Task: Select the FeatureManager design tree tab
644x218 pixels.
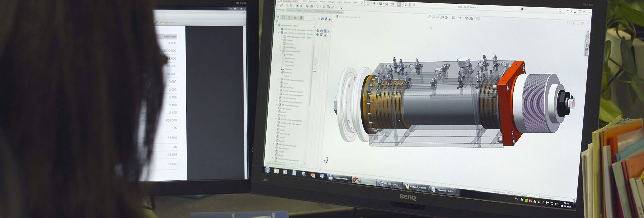Action: [278, 17]
